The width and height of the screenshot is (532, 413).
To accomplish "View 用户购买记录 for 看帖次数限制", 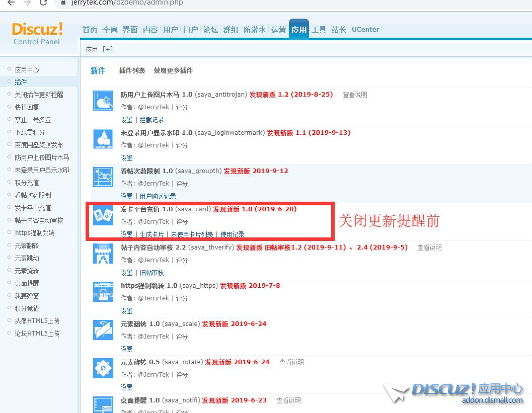I will click(x=158, y=196).
